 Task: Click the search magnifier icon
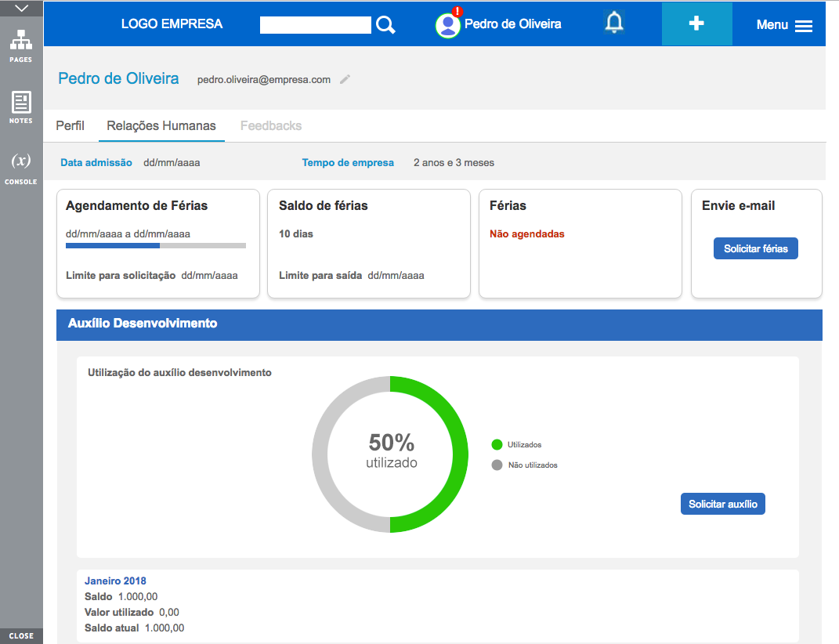385,25
